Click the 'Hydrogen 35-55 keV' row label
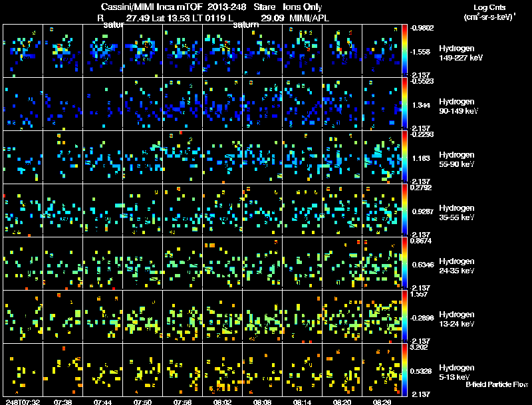Viewport: 532px width, 405px height. 457,213
